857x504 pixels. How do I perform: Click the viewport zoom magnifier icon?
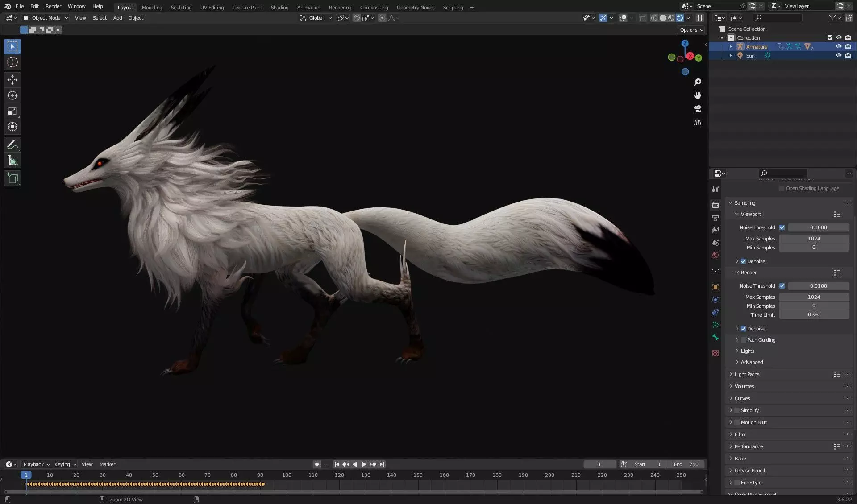[698, 82]
